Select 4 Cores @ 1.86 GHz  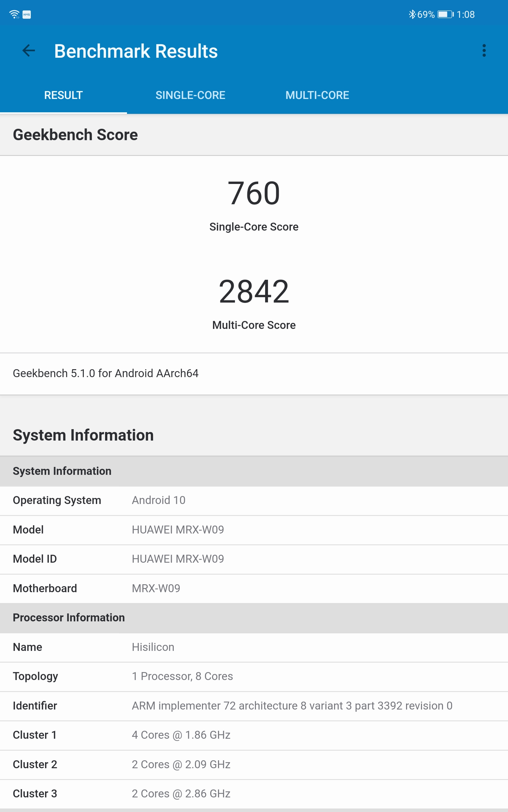click(181, 735)
